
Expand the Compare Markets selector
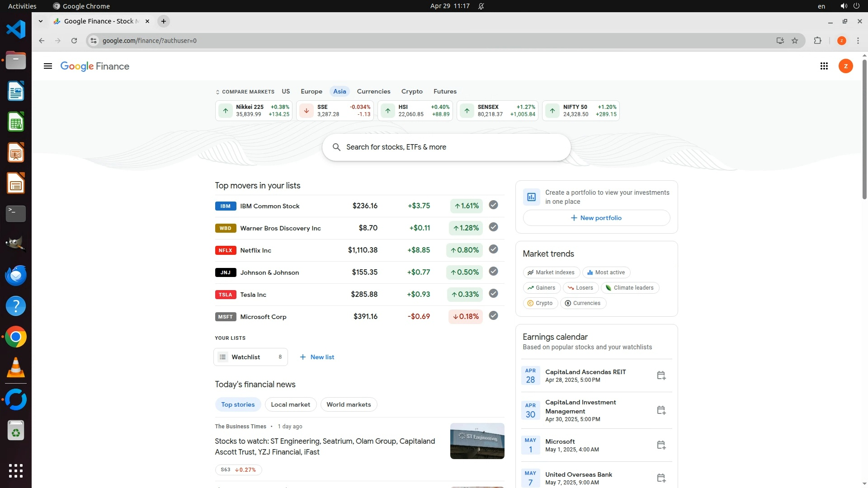pyautogui.click(x=245, y=92)
